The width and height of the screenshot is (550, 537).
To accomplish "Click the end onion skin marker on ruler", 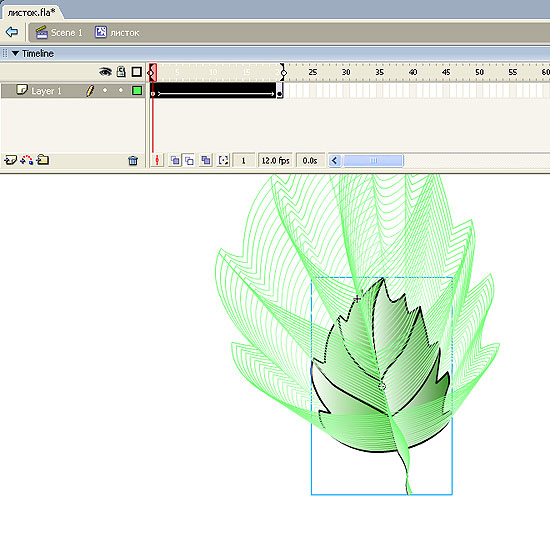I will pyautogui.click(x=283, y=72).
